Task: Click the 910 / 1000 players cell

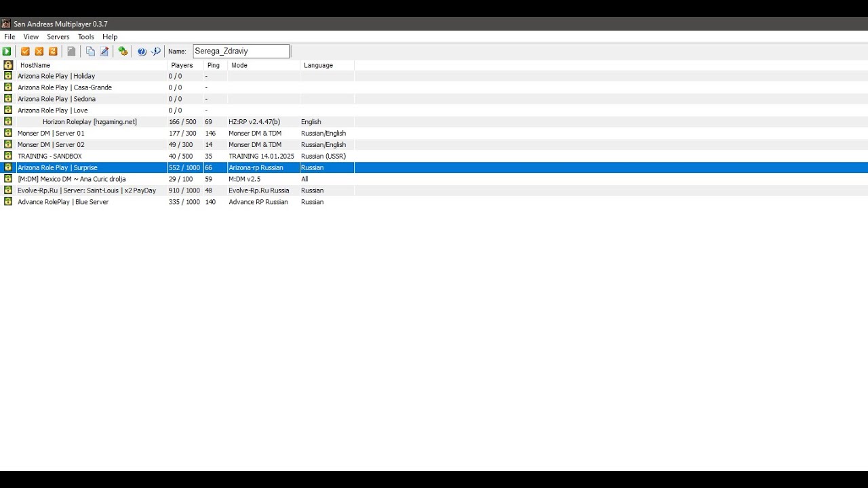Action: (x=184, y=190)
